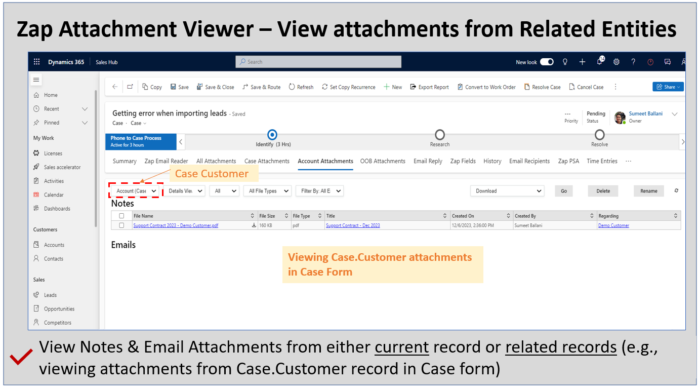Screen dimensions: 700x388
Task: Open record in new window icon
Action: [x=130, y=87]
